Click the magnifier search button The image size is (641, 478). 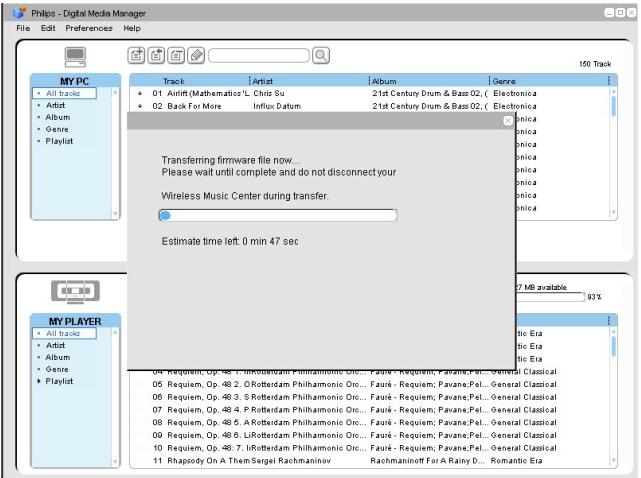coord(321,55)
